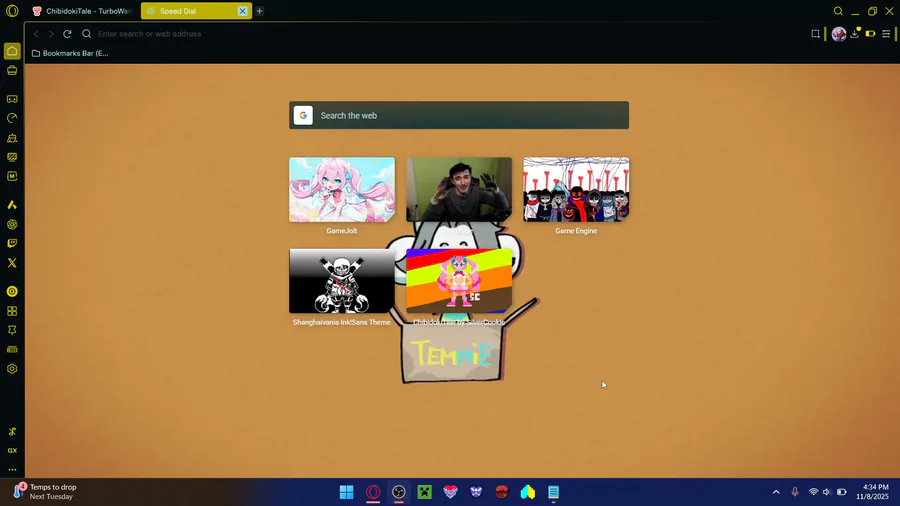Open X (Twitter) sidebar icon
The height and width of the screenshot is (506, 900).
point(12,263)
